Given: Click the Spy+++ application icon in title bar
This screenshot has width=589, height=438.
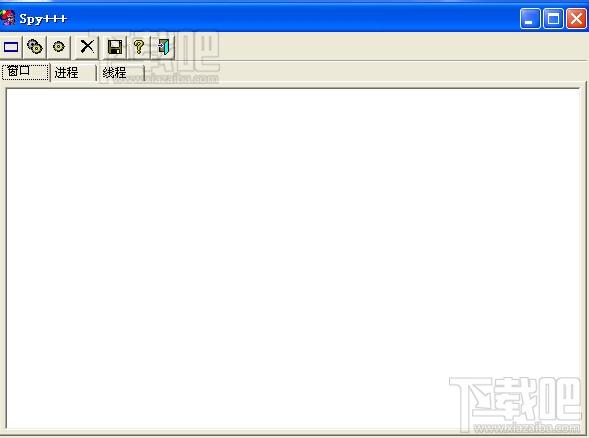Looking at the screenshot, I should 8,18.
